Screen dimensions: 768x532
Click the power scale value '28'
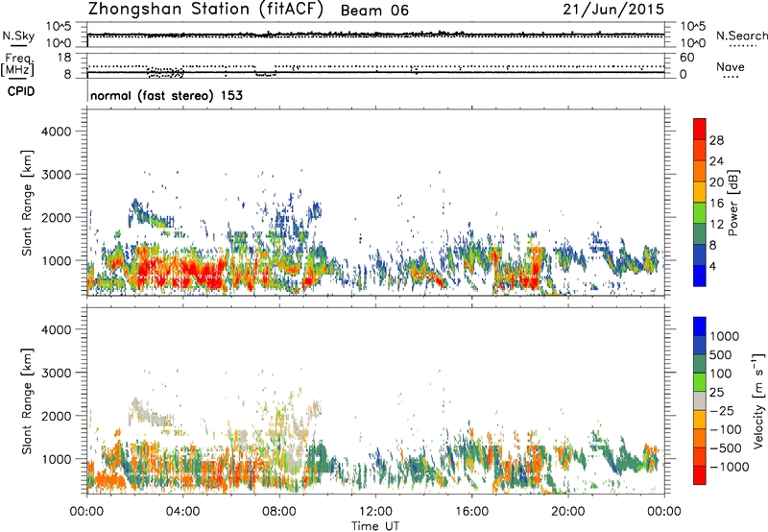[x=716, y=140]
